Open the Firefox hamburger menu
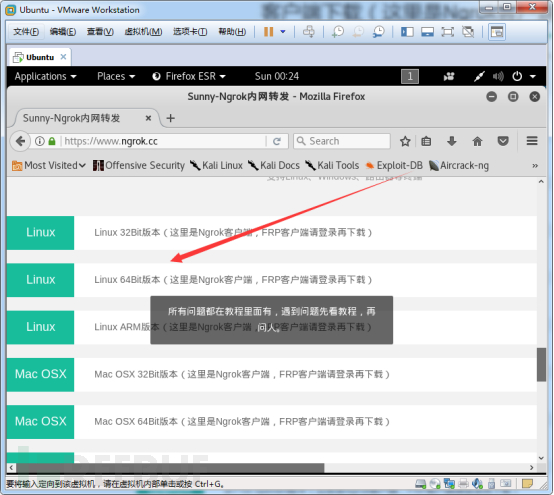Screen dimensions: 554x495 tap(532, 141)
